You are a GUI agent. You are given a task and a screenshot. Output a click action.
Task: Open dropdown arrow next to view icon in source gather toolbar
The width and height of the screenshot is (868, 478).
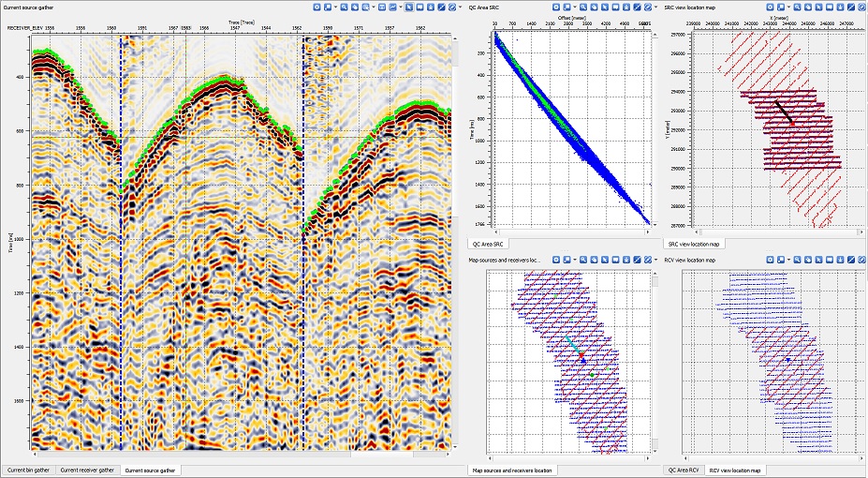pos(335,7)
